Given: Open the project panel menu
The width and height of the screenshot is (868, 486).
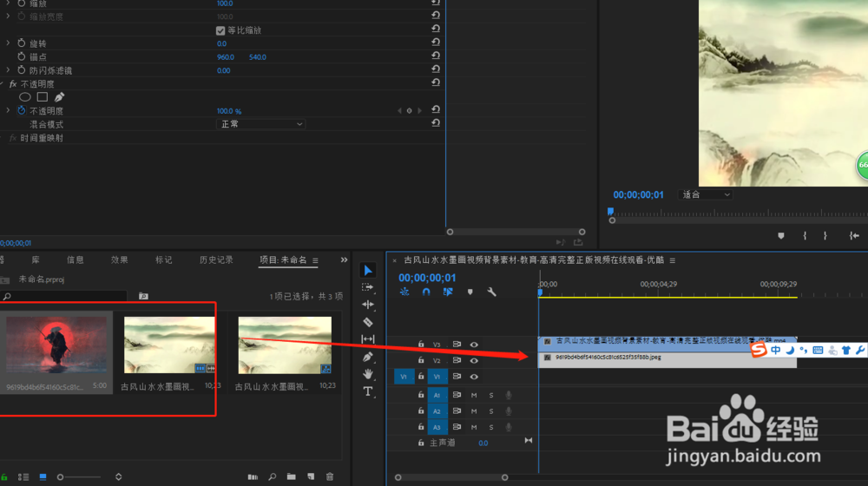Looking at the screenshot, I should (316, 260).
